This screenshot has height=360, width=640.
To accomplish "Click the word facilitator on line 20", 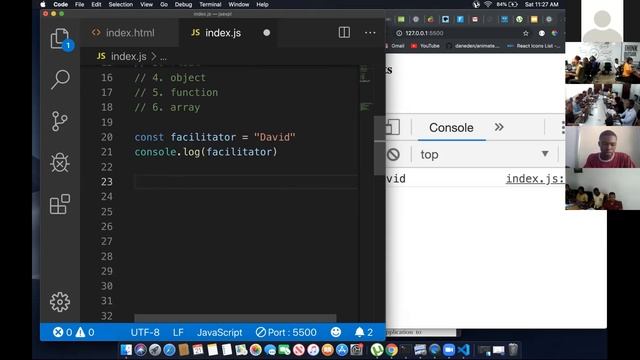I will pyautogui.click(x=203, y=137).
